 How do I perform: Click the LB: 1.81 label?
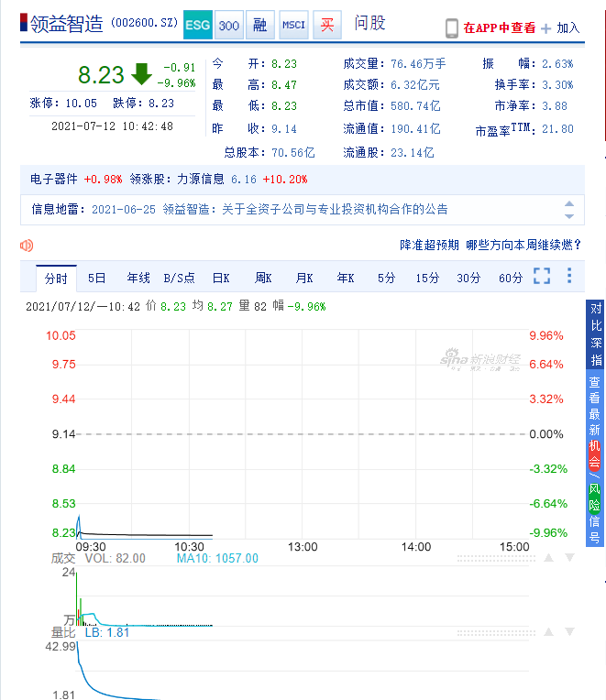click(107, 632)
